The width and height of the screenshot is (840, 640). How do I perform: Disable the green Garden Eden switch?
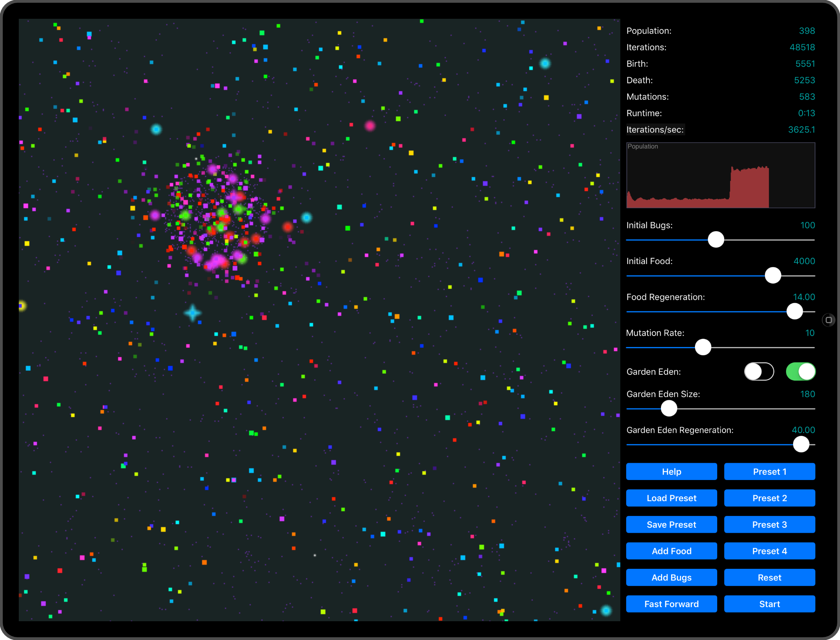[x=801, y=372]
